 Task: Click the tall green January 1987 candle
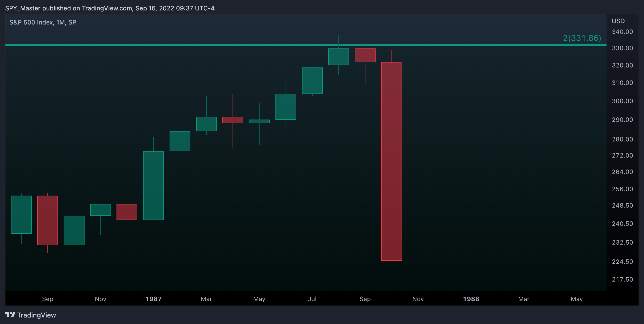pyautogui.click(x=153, y=185)
